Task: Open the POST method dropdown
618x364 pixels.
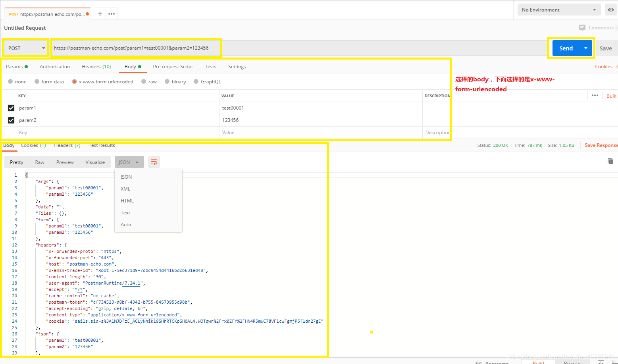Action: pos(26,48)
